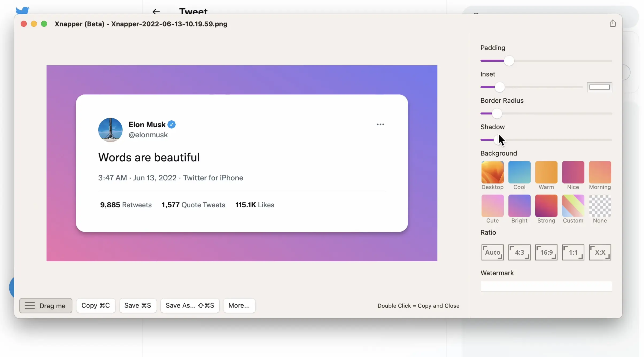Click the Drag me handle button

pyautogui.click(x=46, y=305)
